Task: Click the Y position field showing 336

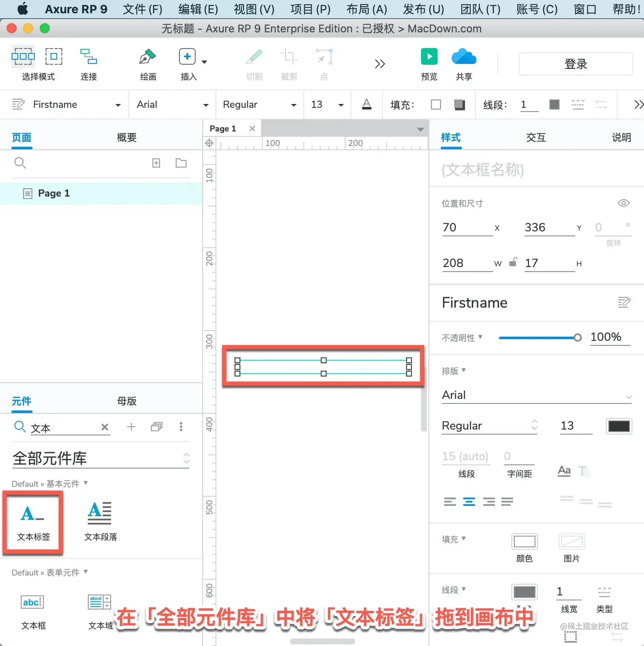Action: click(x=550, y=228)
